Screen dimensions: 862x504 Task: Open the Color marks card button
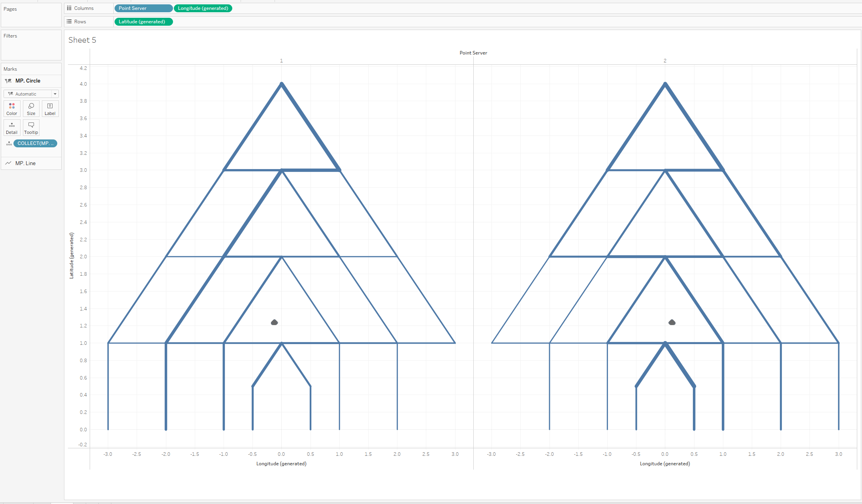click(12, 109)
